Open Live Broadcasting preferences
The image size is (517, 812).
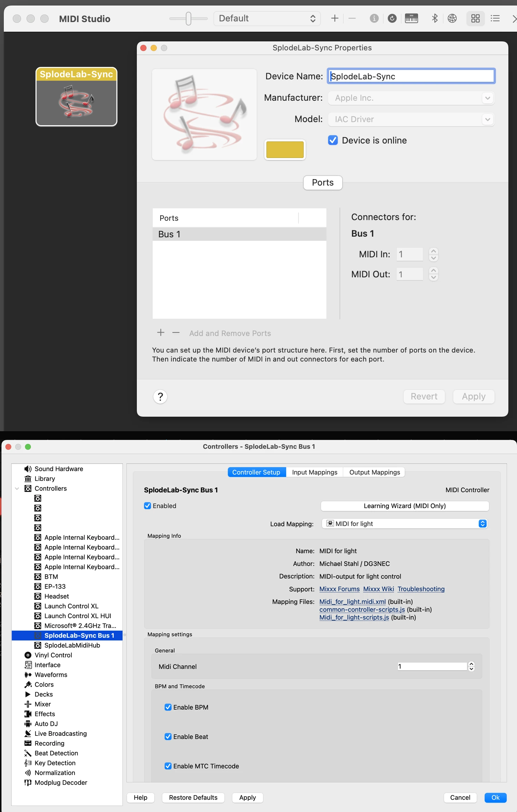point(60,733)
